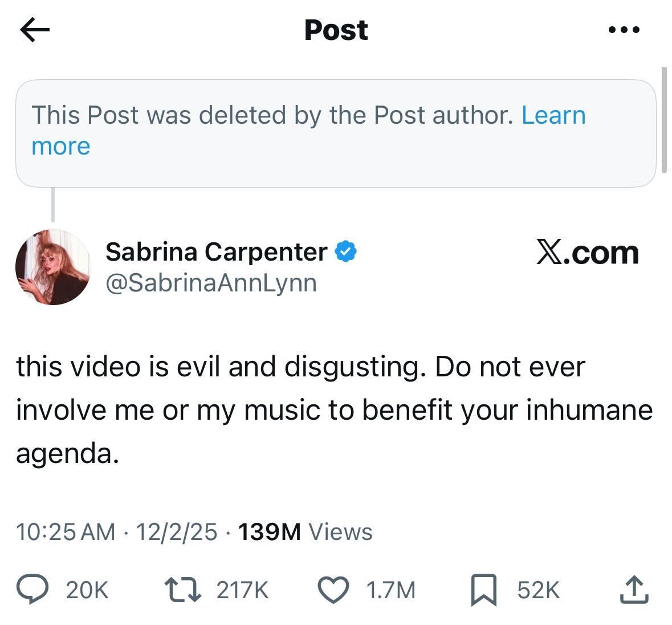Screen dimensions: 672x625
Task: Click the 10:25 AM post timestamp
Action: (66, 532)
